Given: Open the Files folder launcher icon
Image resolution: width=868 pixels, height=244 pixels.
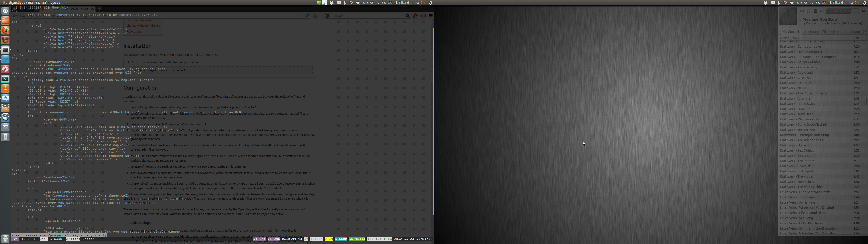Looking at the screenshot, I should (x=5, y=21).
